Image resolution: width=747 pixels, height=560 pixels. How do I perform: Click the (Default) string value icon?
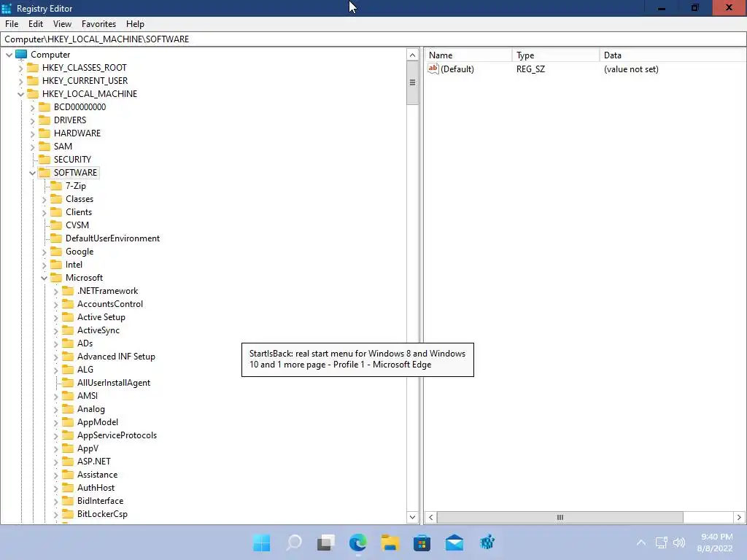point(433,69)
